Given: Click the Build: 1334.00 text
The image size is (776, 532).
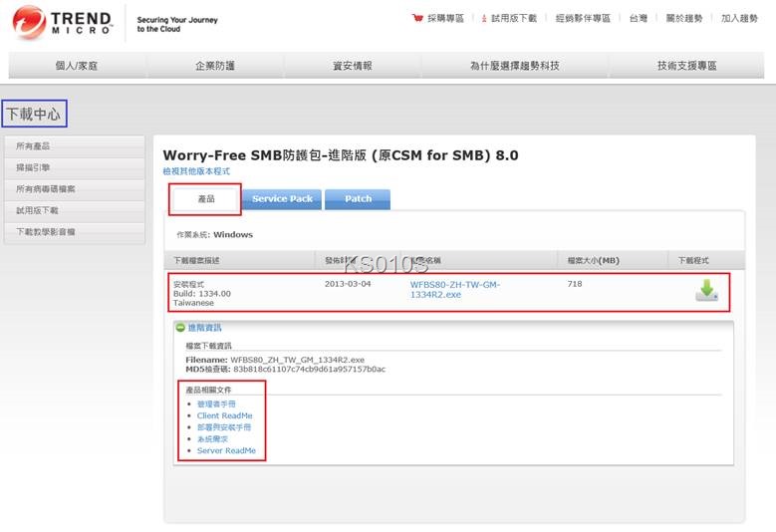Looking at the screenshot, I should [202, 294].
